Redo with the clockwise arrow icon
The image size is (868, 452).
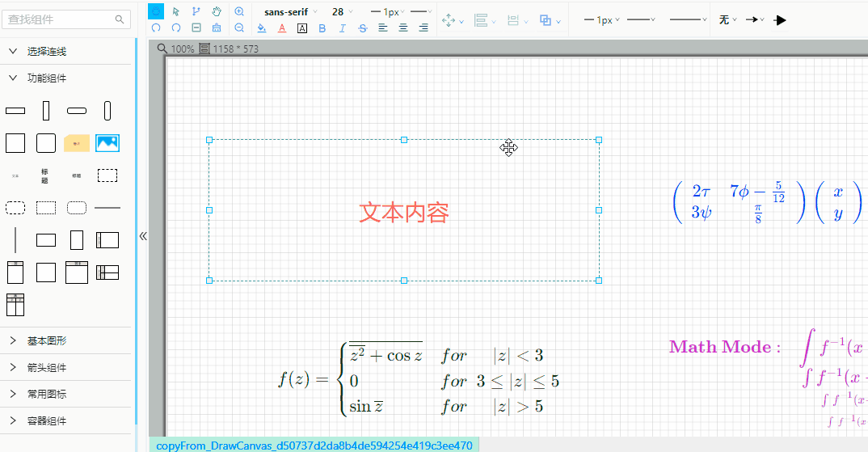point(176,27)
